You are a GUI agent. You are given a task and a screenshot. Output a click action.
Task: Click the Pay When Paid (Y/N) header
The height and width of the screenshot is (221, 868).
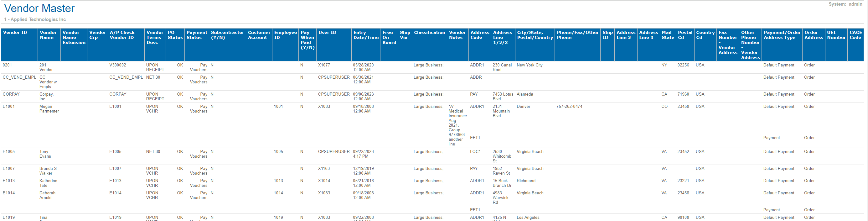(307, 40)
